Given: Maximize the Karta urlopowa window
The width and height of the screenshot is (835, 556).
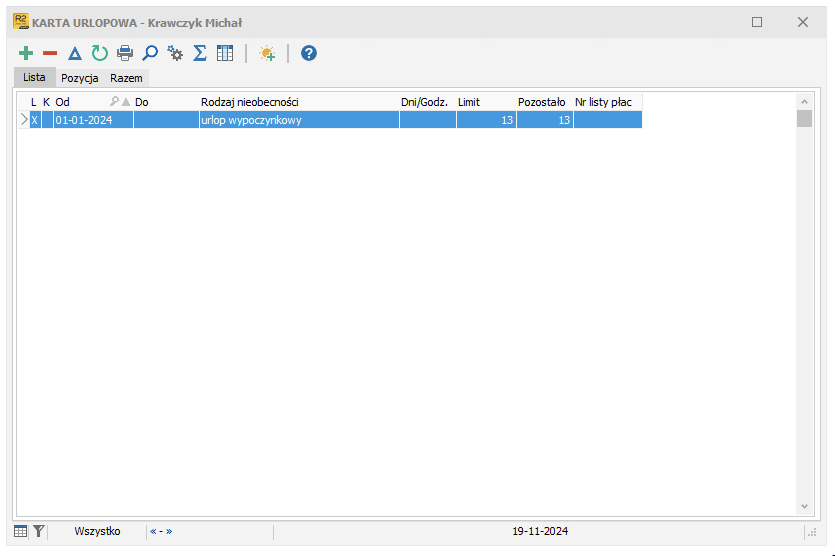Looking at the screenshot, I should point(757,22).
